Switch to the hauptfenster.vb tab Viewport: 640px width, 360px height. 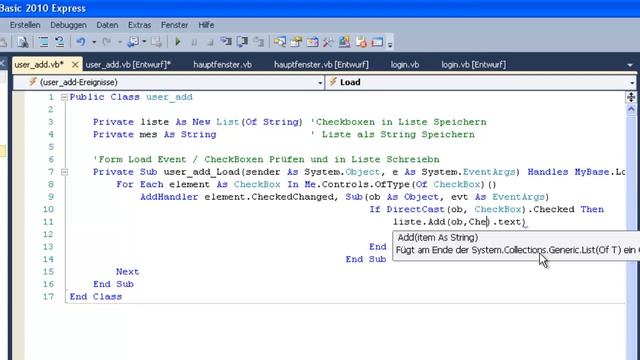(222, 64)
